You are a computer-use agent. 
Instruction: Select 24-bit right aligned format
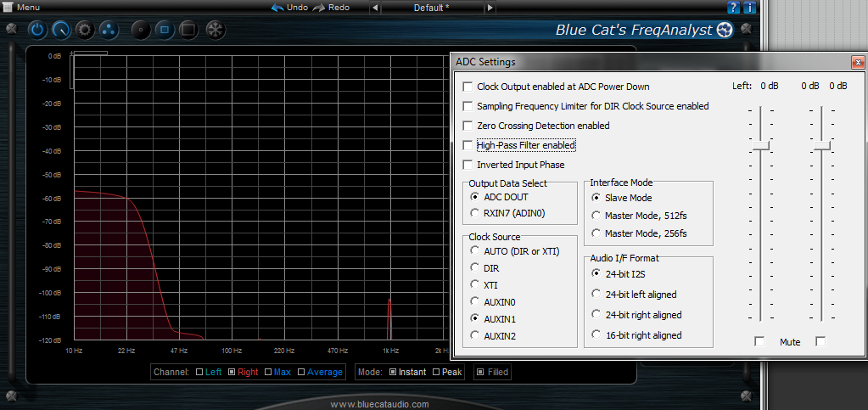(596, 314)
